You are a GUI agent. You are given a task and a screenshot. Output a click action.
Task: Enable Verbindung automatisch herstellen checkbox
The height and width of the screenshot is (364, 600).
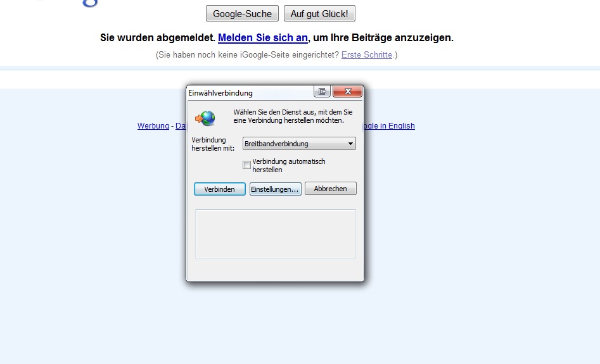pyautogui.click(x=247, y=165)
